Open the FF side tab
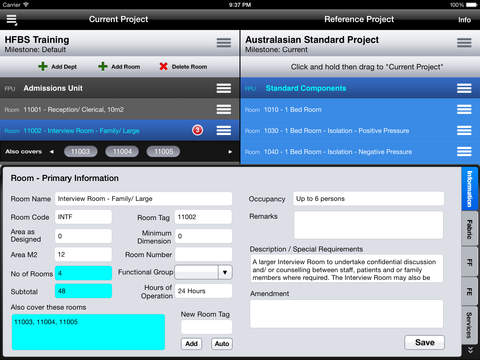This screenshot has width=480, height=360. coord(470,262)
